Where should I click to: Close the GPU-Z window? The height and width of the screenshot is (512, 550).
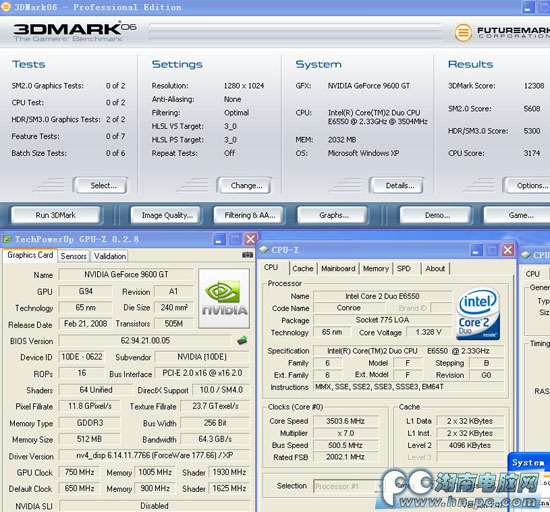coord(250,240)
